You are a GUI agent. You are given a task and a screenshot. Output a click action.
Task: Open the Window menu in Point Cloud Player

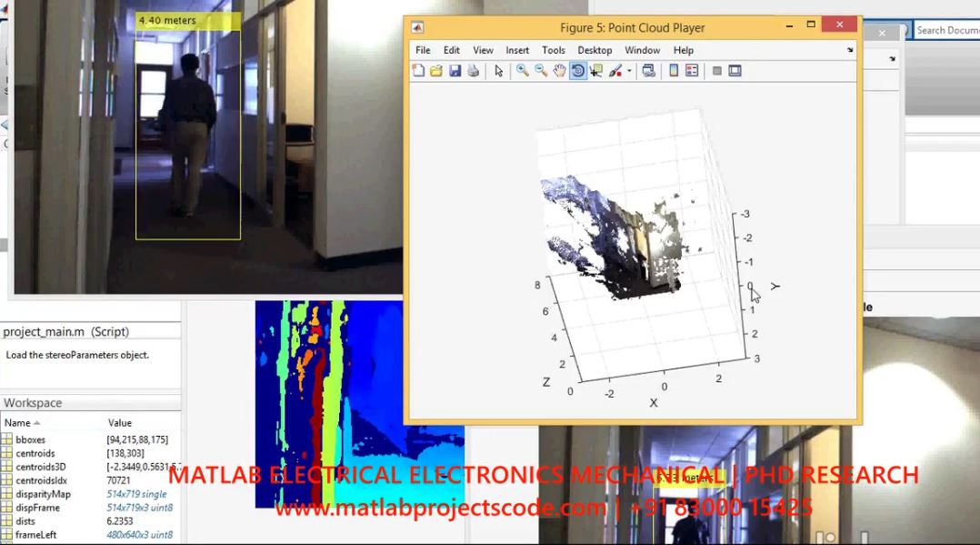coord(643,50)
